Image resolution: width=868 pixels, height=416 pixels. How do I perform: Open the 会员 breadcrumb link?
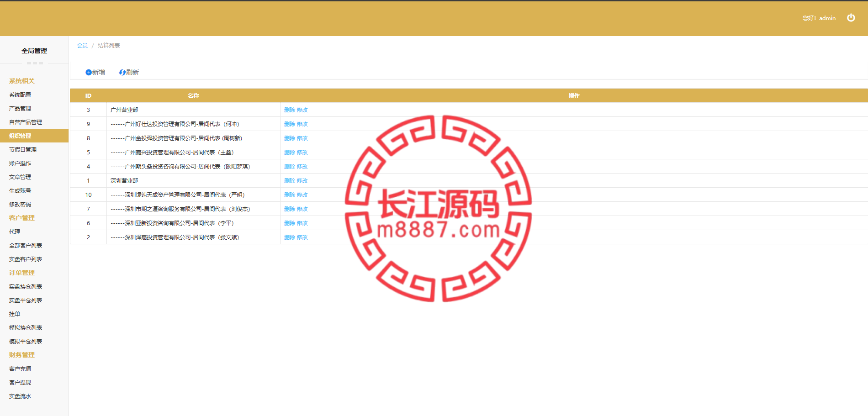82,46
